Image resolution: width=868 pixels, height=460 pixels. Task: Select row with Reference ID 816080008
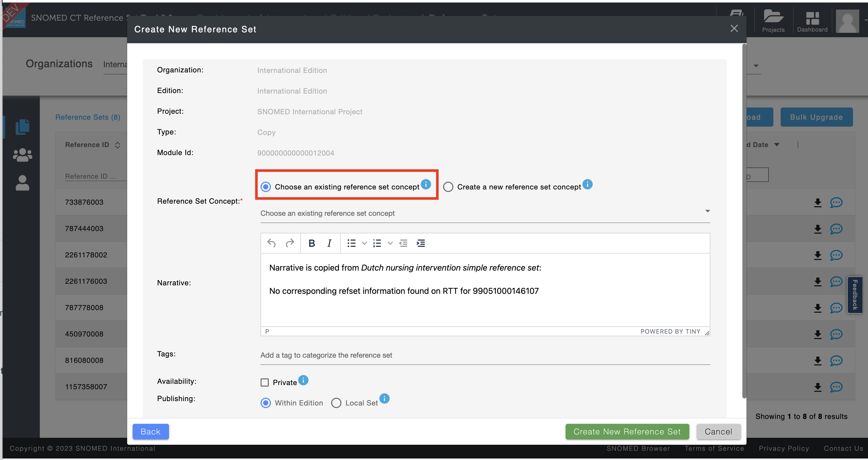point(84,360)
